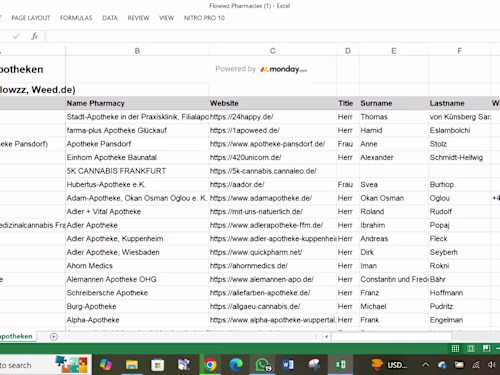Select the surname cell 'Okan Osman'
The height and width of the screenshot is (375, 500).
394,198
